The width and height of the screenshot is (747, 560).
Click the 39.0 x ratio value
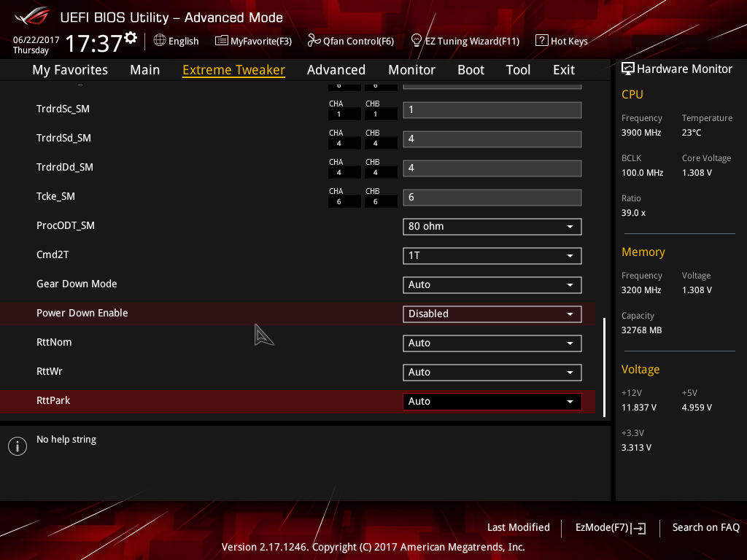coord(633,213)
